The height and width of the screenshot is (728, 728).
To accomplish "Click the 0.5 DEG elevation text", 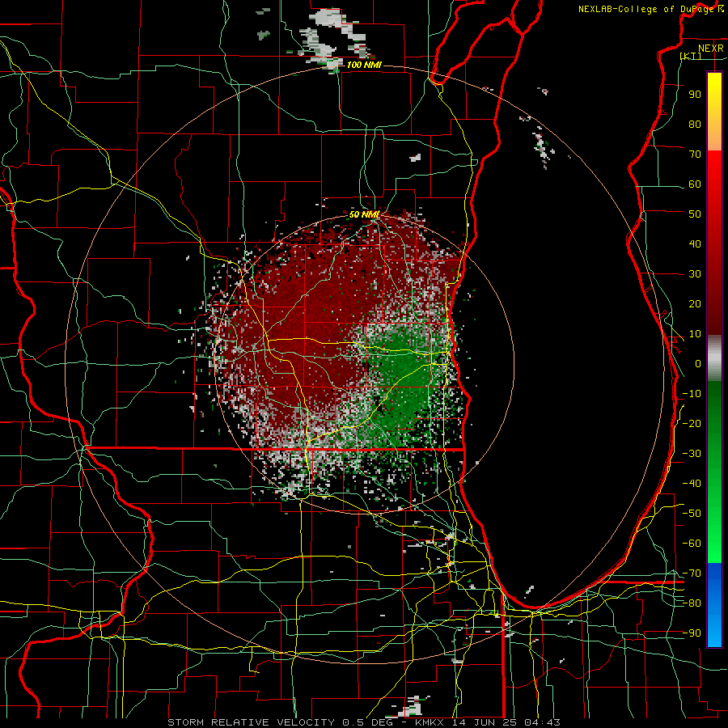I will point(366,722).
